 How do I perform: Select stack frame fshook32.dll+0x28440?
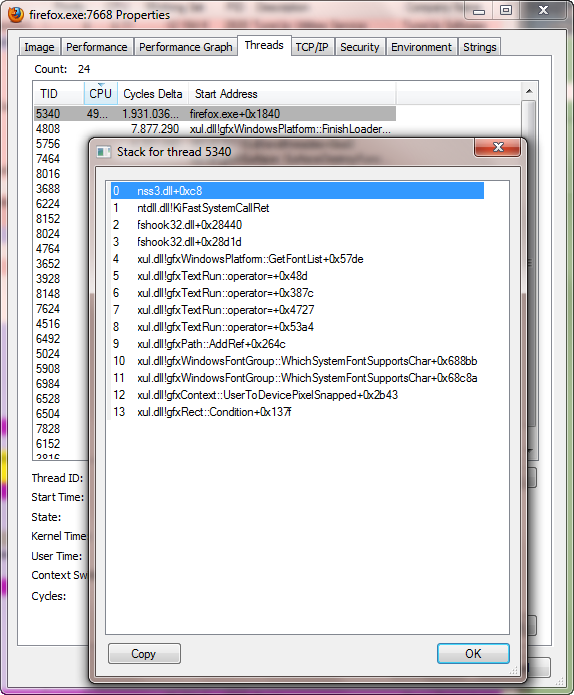click(297, 225)
